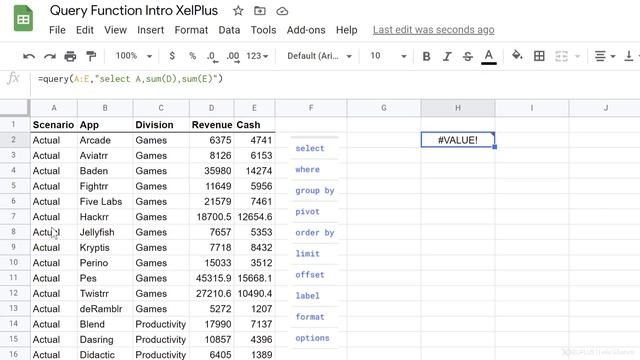Screen dimensions: 640x360
Task: Select the Revenue header cell
Action: pyautogui.click(x=211, y=124)
